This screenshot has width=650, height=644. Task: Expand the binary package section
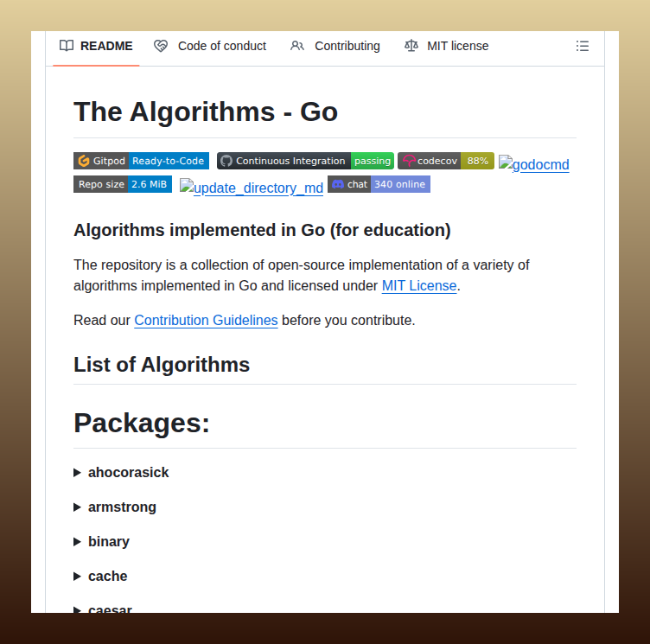pyautogui.click(x=102, y=542)
